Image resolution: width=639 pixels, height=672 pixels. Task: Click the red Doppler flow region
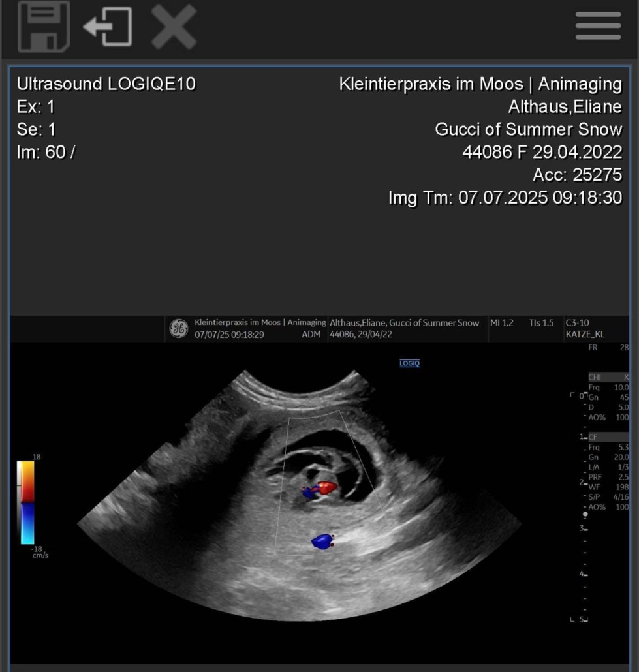[326, 487]
